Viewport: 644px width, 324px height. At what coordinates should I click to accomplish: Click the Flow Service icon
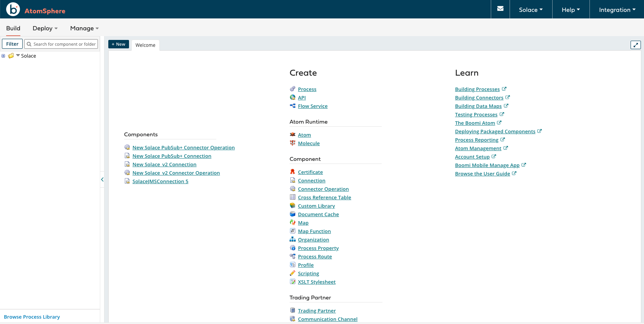coord(293,106)
